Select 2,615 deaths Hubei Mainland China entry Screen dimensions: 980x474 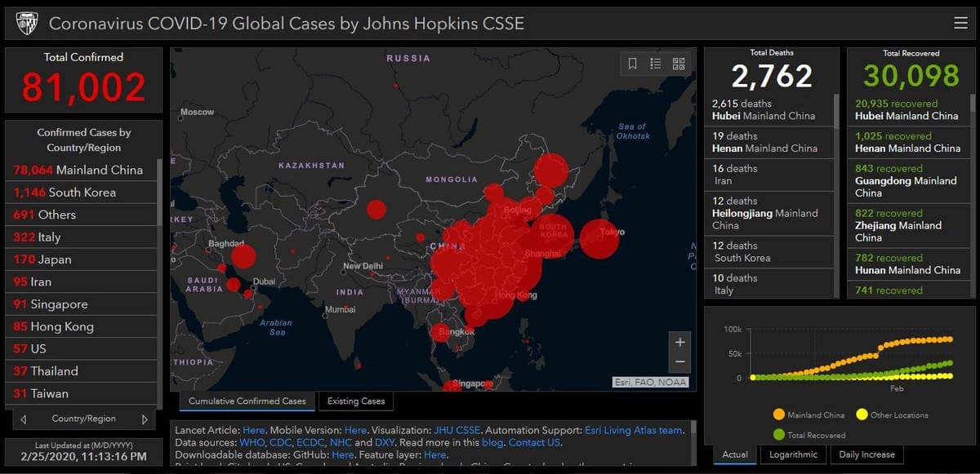point(769,109)
